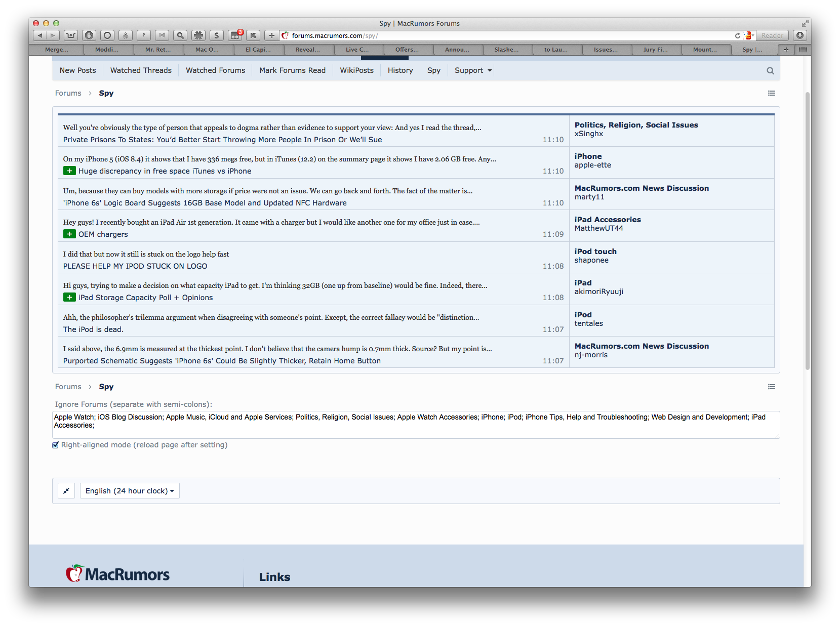The image size is (840, 627).
Task: Switch to the Slashe... tab
Action: click(506, 50)
